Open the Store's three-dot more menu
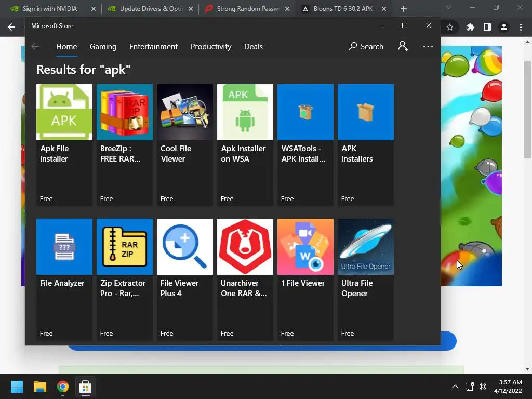 (x=428, y=46)
